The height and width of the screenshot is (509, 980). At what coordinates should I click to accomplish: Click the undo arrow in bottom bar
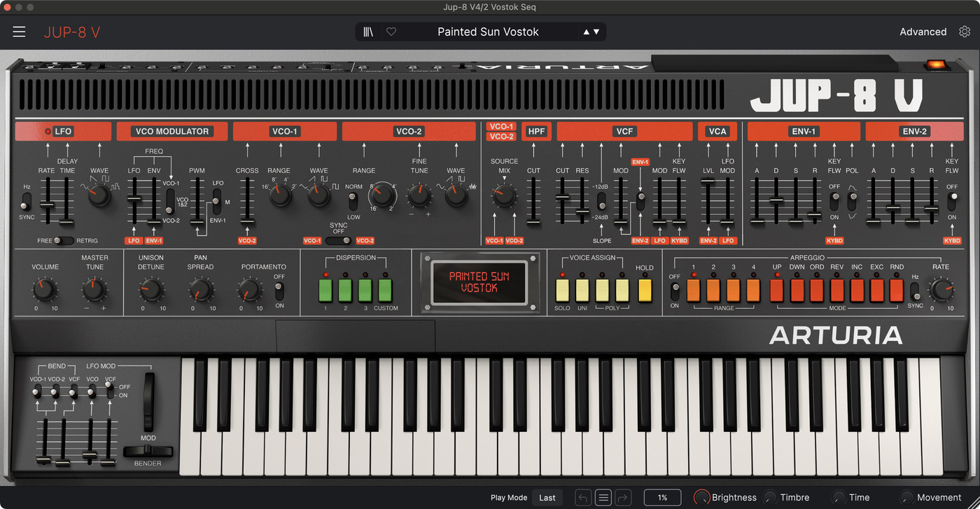pos(583,498)
